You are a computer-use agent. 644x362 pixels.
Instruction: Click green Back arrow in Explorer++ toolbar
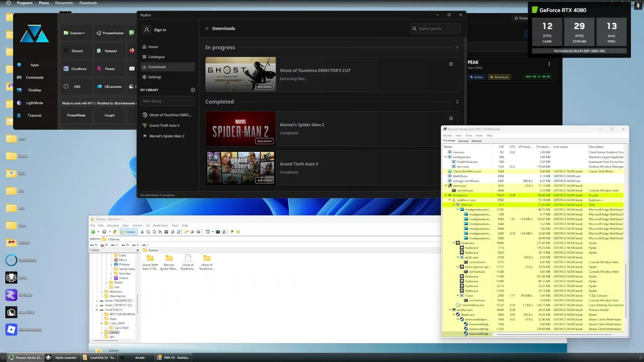point(93,232)
